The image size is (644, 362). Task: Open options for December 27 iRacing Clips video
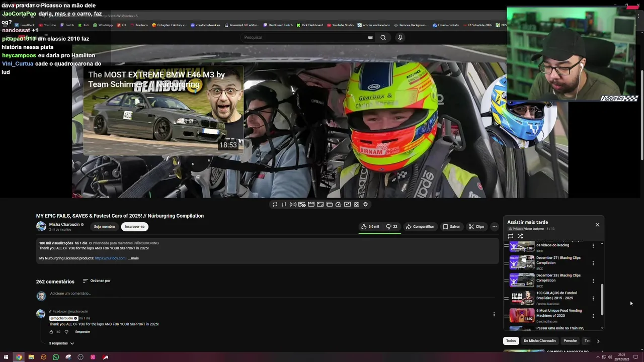point(593,263)
